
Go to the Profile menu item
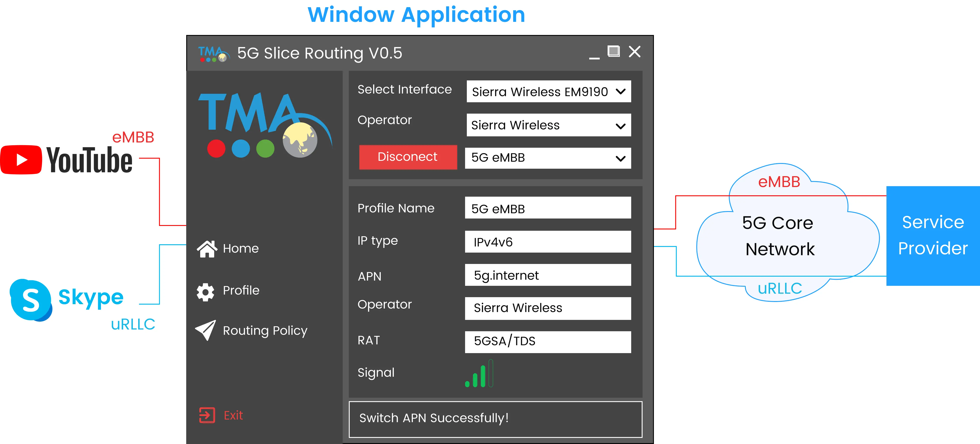[x=241, y=291]
